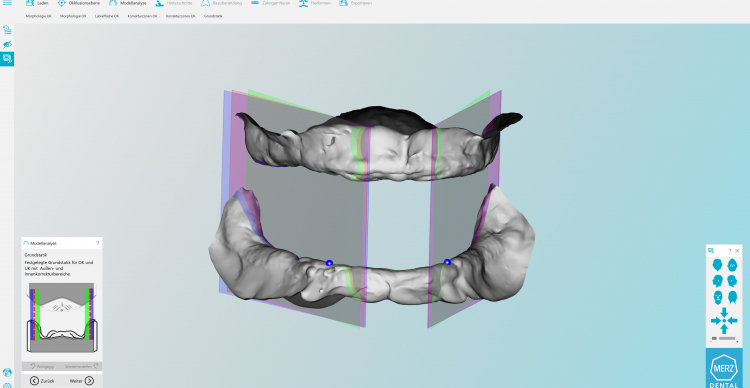Switch to the Grundstatik sub-tab
Screen dimensions: 750x388
point(213,16)
